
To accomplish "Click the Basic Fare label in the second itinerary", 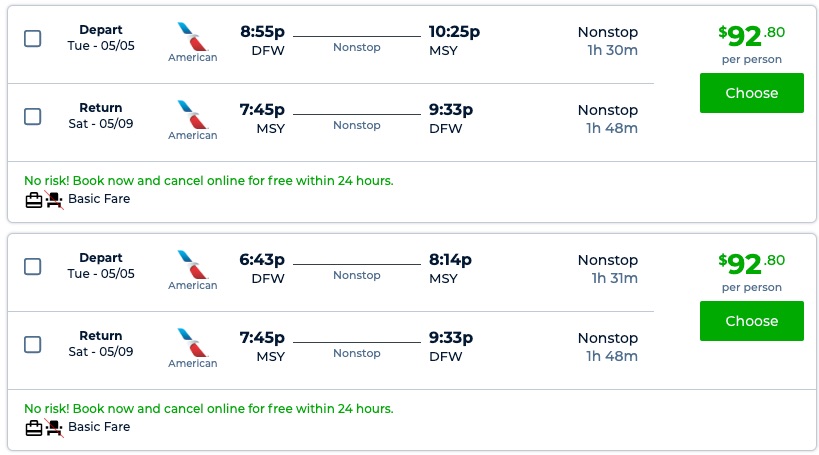I will point(99,427).
